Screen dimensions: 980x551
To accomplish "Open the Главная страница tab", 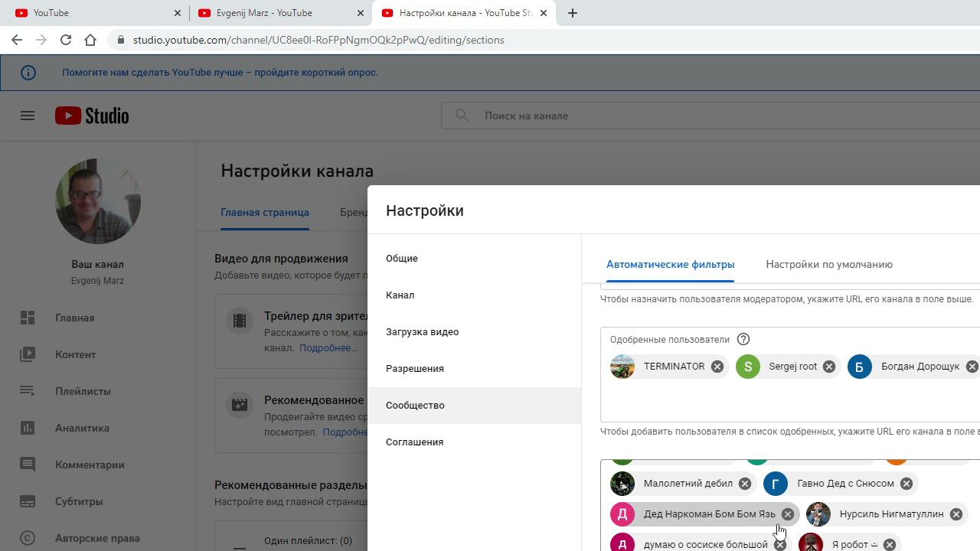I will [x=265, y=212].
